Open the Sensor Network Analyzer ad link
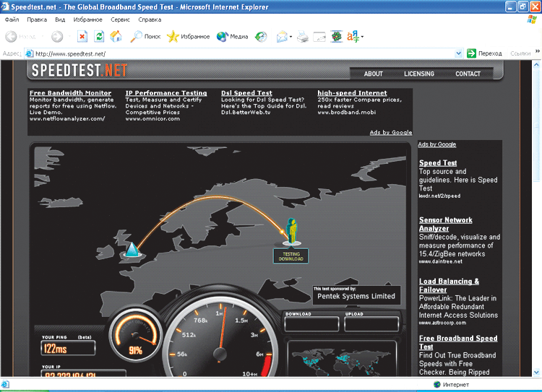This screenshot has width=542, height=392. tap(446, 224)
